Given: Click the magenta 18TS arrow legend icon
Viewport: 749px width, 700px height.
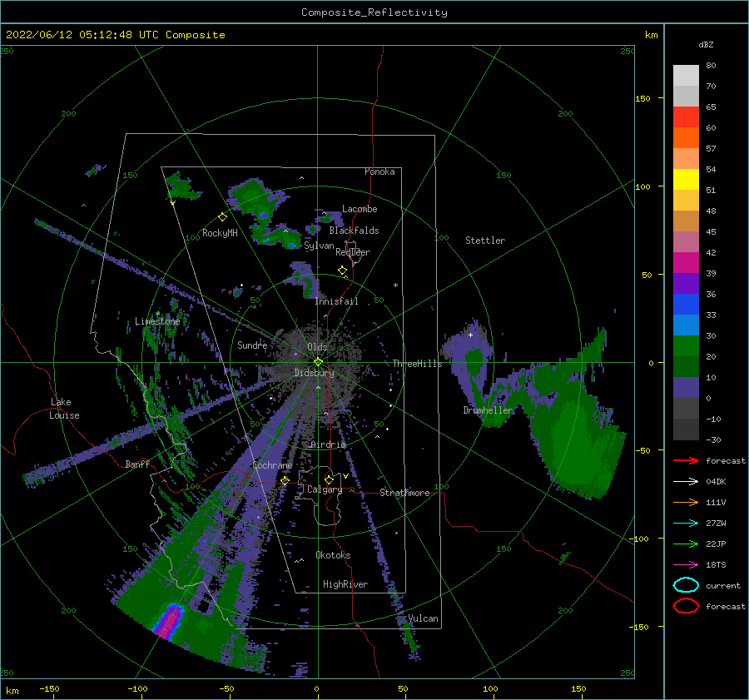Looking at the screenshot, I should point(686,565).
